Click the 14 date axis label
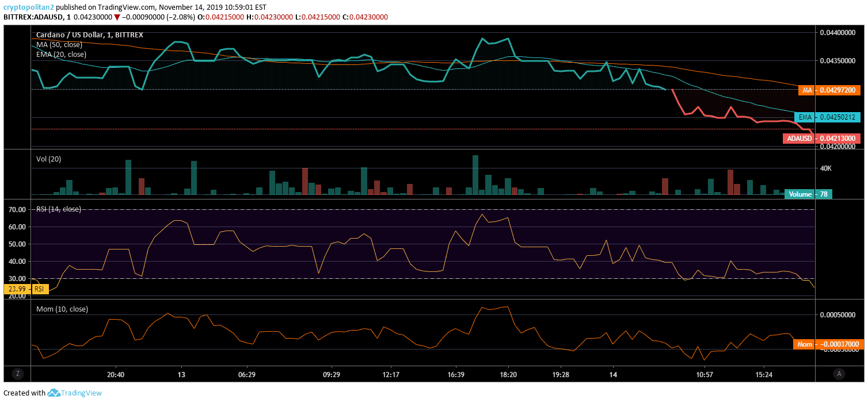 click(614, 374)
